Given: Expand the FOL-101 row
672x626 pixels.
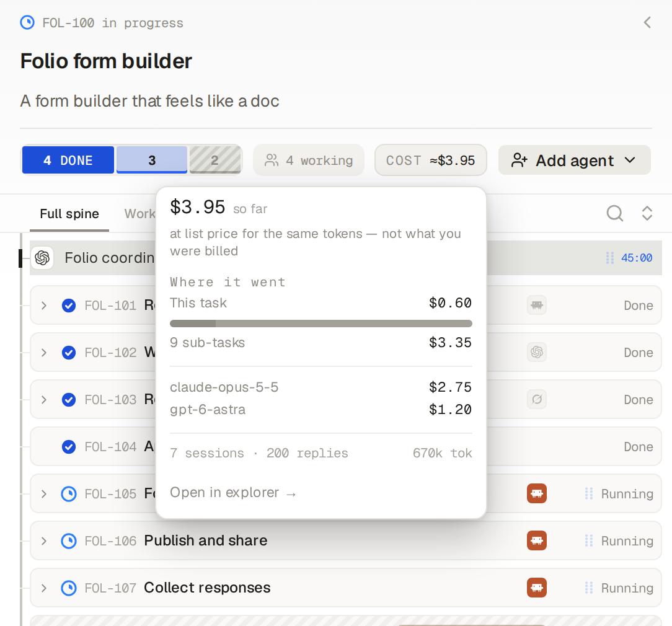Looking at the screenshot, I should click(44, 306).
